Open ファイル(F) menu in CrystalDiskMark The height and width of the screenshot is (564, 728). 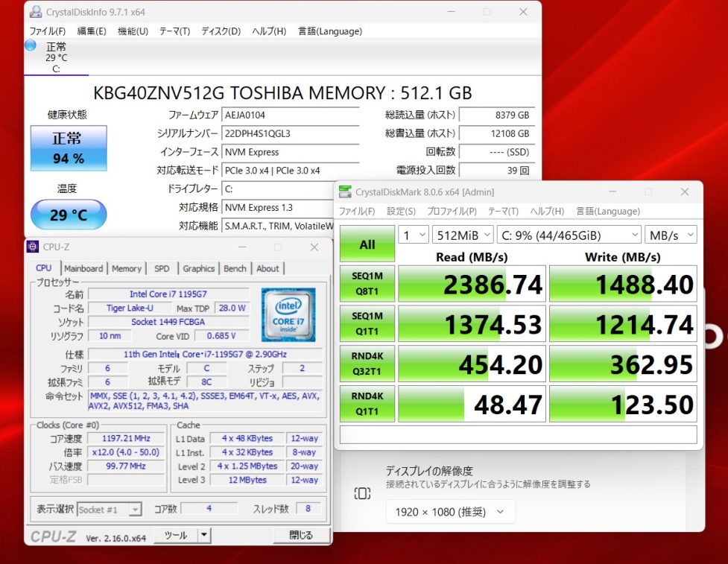point(357,211)
